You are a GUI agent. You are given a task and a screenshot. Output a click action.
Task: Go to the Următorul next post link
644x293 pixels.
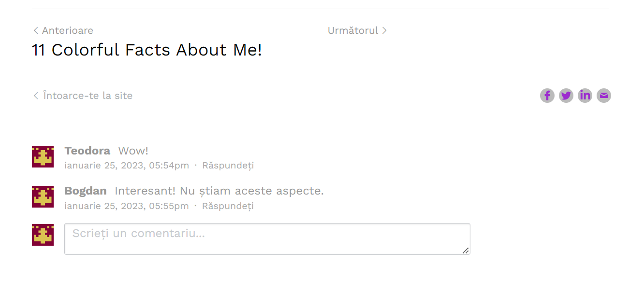[x=357, y=30]
